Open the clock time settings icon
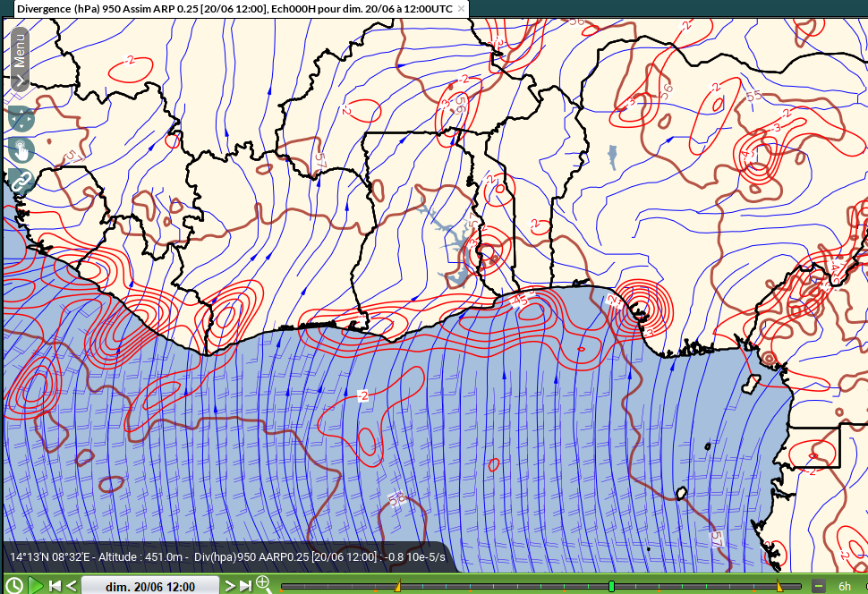The height and width of the screenshot is (594, 868). click(x=13, y=585)
